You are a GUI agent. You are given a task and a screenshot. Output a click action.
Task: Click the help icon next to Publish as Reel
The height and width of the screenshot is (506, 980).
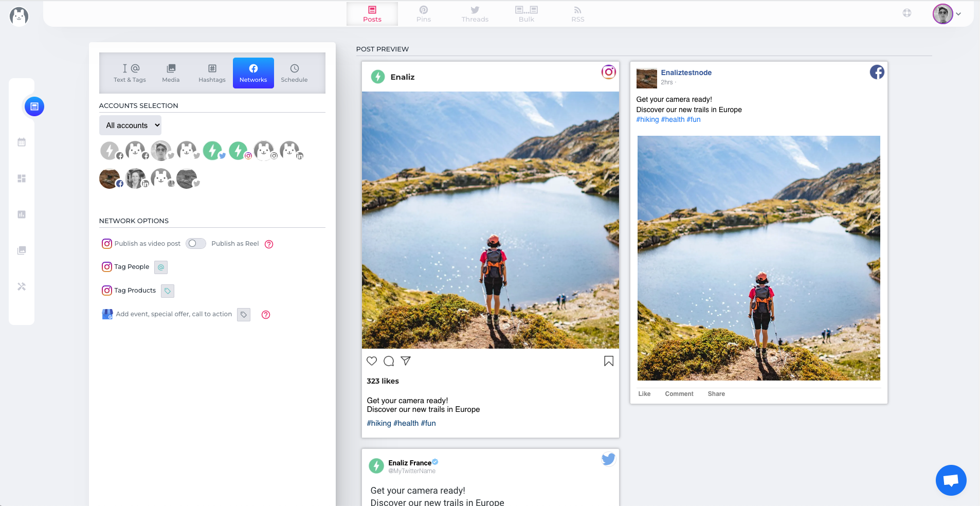pyautogui.click(x=269, y=244)
